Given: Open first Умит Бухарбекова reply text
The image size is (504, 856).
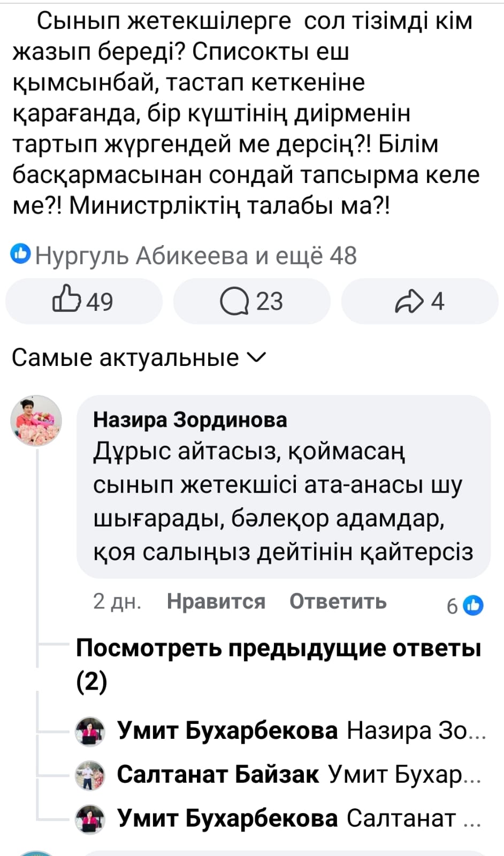Looking at the screenshot, I should pos(416,731).
